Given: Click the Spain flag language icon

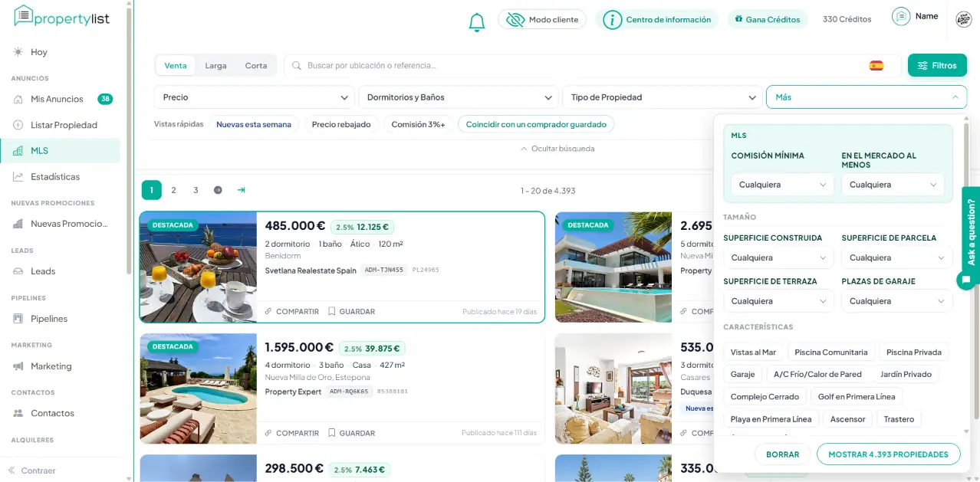Looking at the screenshot, I should pos(876,66).
